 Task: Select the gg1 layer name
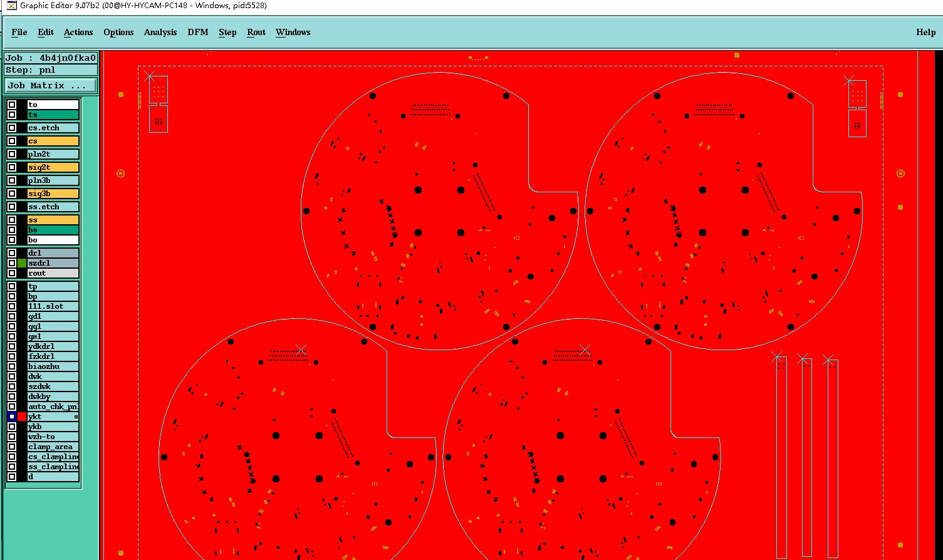pyautogui.click(x=53, y=326)
